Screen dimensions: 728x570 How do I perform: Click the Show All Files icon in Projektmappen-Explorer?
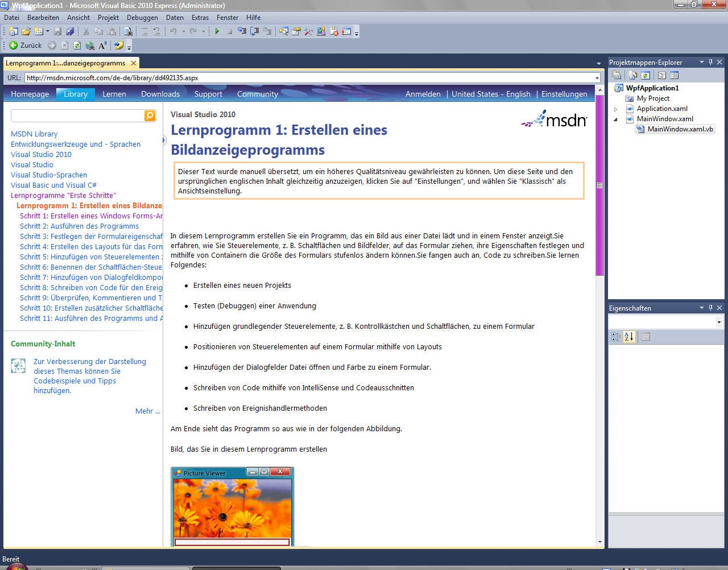tap(632, 75)
